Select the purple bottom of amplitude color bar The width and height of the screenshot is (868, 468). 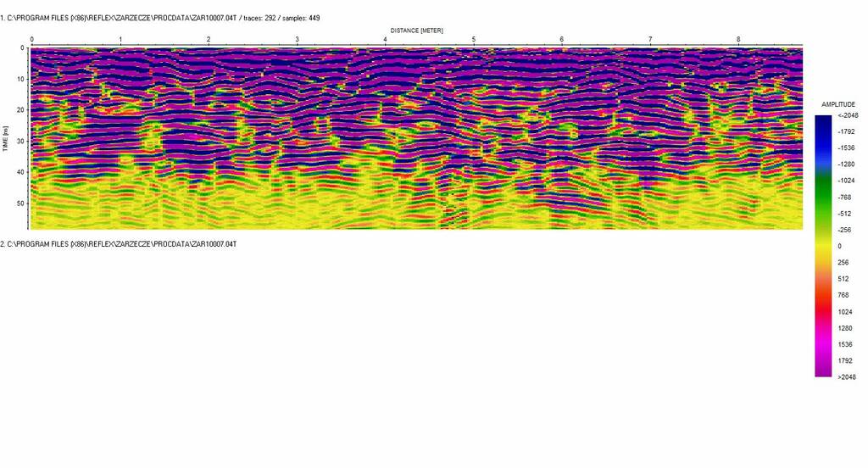tap(823, 369)
